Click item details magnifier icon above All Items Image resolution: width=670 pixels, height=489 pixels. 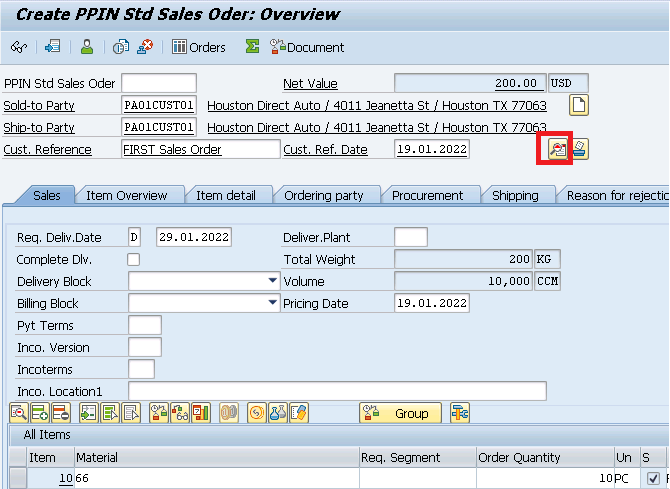coord(19,413)
